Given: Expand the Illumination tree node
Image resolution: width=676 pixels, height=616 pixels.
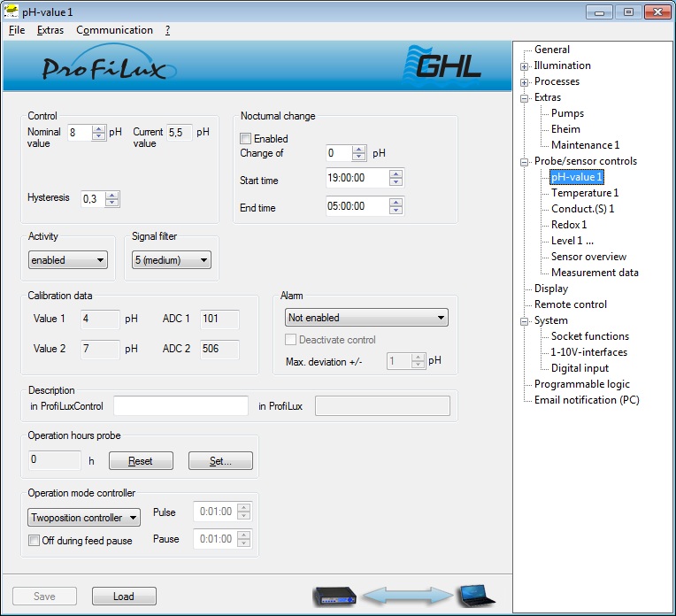Looking at the screenshot, I should [x=525, y=66].
